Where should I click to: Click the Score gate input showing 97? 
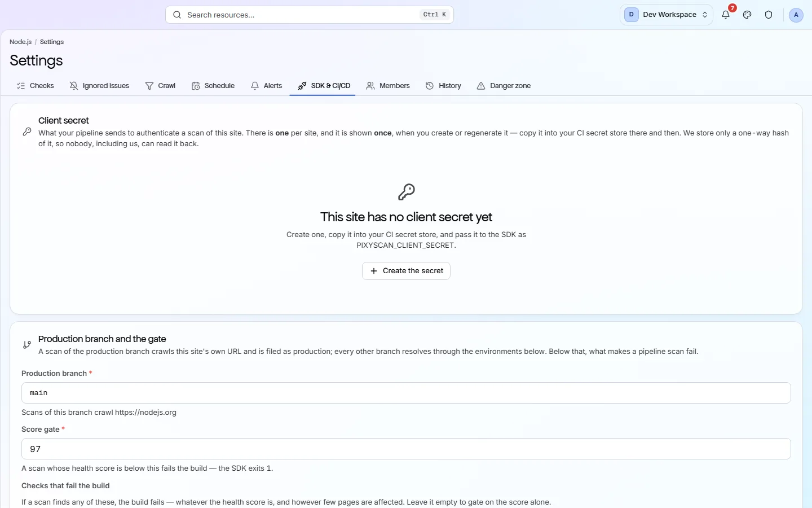[406, 449]
